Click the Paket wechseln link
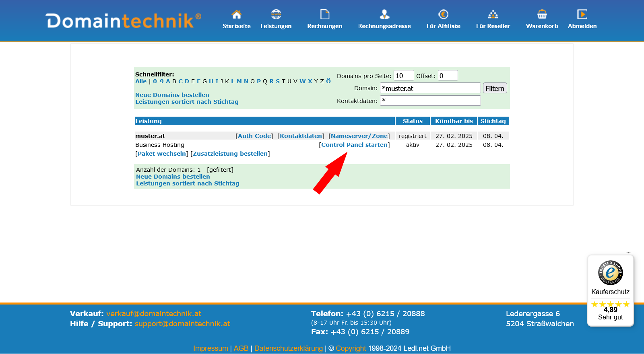The width and height of the screenshot is (644, 354). (x=162, y=154)
